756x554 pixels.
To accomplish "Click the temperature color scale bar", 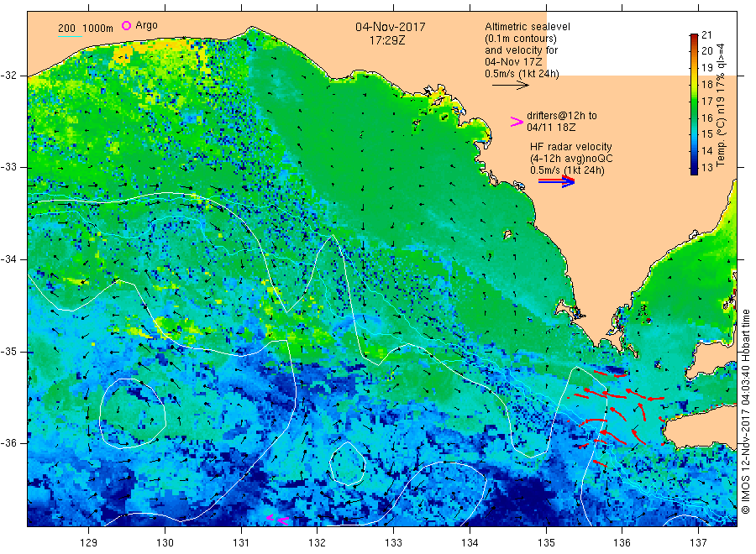I will [x=694, y=104].
